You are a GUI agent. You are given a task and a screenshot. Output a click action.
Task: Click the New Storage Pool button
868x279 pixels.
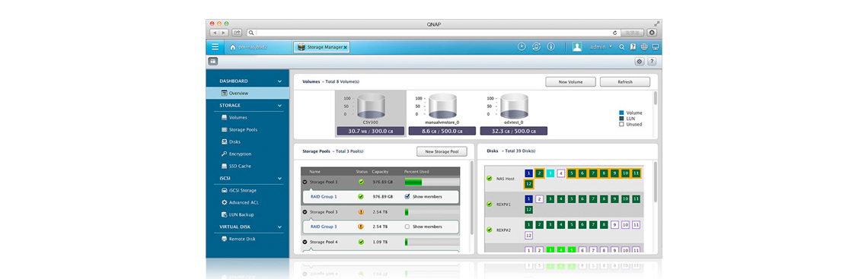tap(442, 151)
